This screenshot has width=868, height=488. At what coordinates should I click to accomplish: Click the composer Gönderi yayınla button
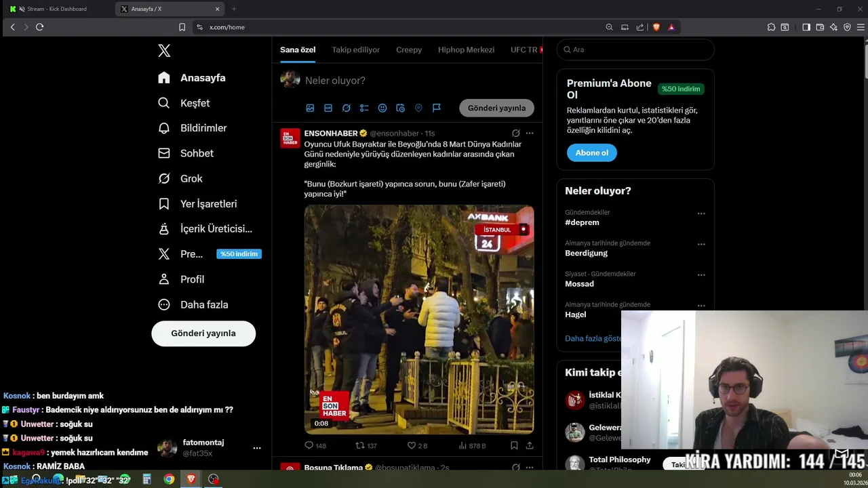pyautogui.click(x=496, y=108)
